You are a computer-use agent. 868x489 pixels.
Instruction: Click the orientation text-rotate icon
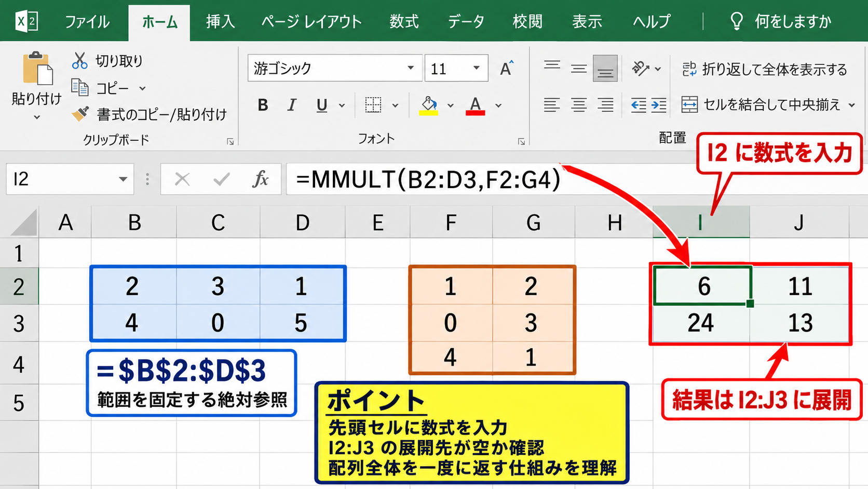(x=641, y=68)
